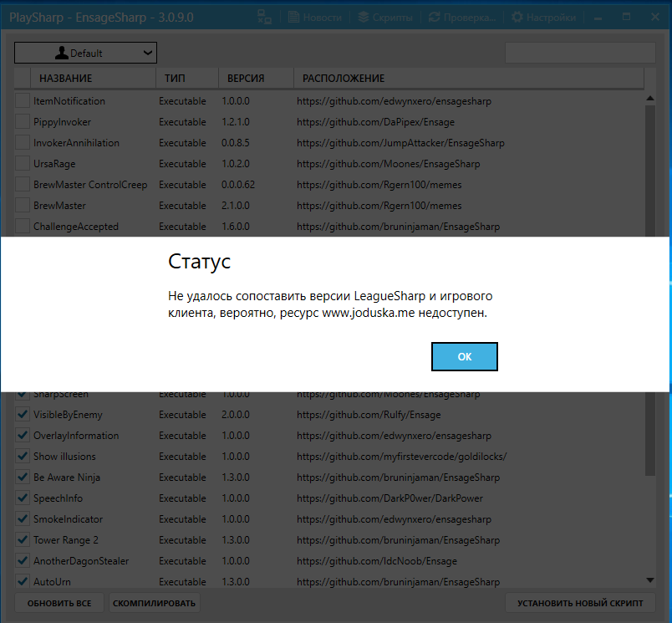Enable the ItemNotification script checkbox
Image resolution: width=672 pixels, height=623 pixels.
point(23,100)
